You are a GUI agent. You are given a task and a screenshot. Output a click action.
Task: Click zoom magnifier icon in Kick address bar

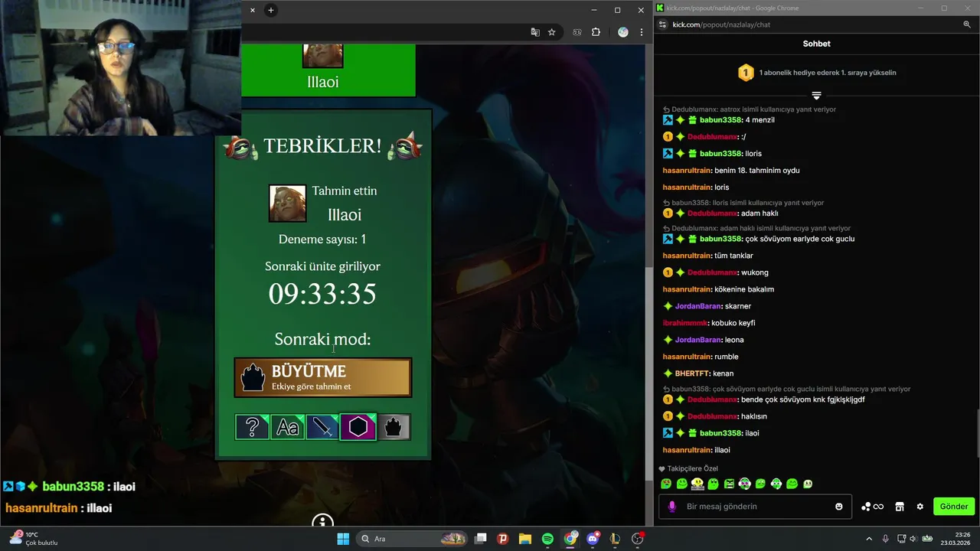pos(967,24)
